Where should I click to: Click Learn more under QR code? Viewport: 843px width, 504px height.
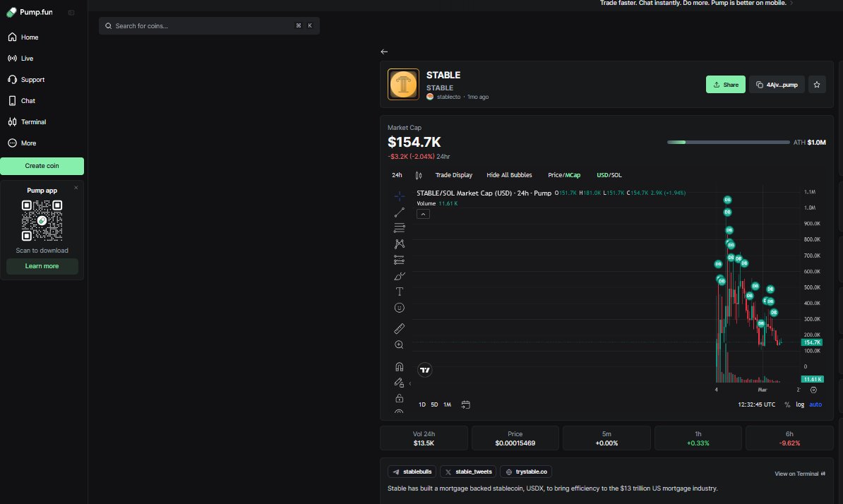42,266
